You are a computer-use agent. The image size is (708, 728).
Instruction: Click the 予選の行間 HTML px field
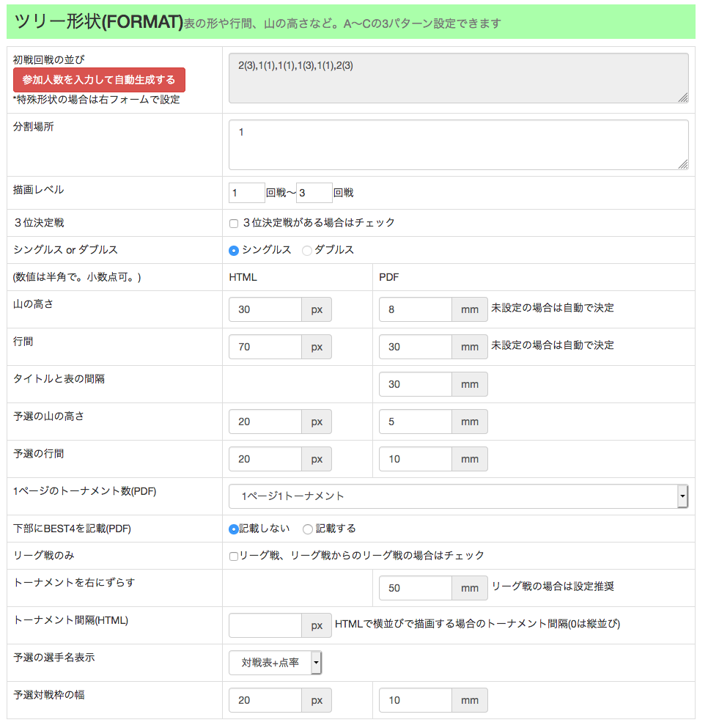pos(265,459)
